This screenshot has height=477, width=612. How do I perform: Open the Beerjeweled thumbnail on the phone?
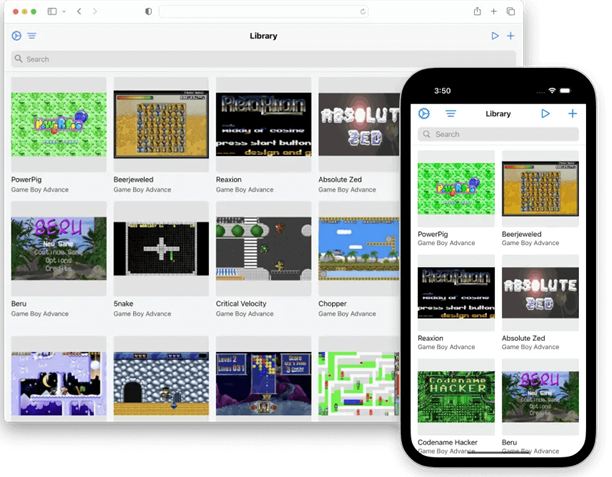[x=540, y=189]
